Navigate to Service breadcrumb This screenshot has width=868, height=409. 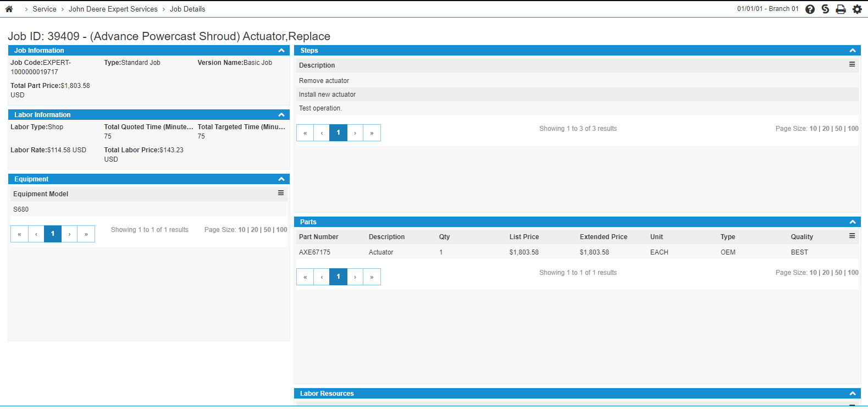pyautogui.click(x=45, y=9)
